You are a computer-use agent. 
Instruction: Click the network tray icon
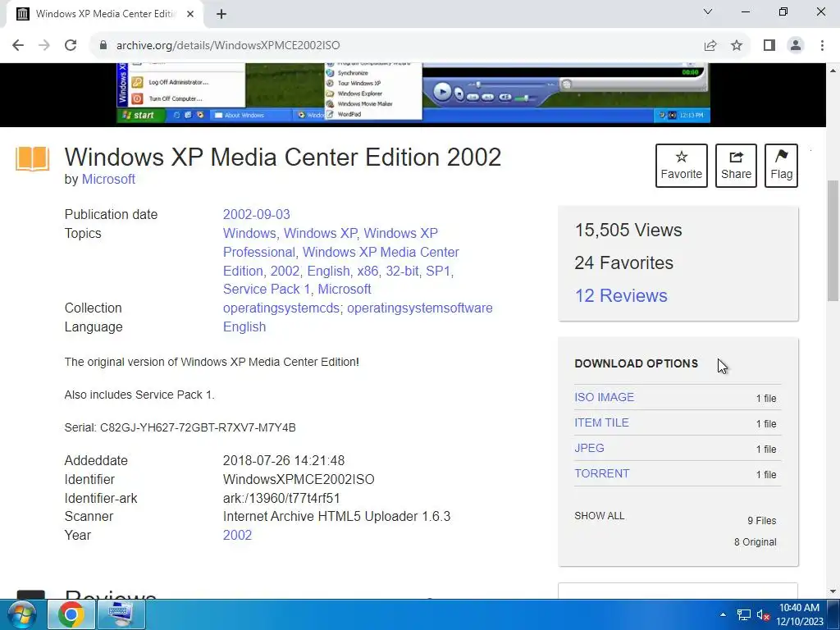(743, 615)
